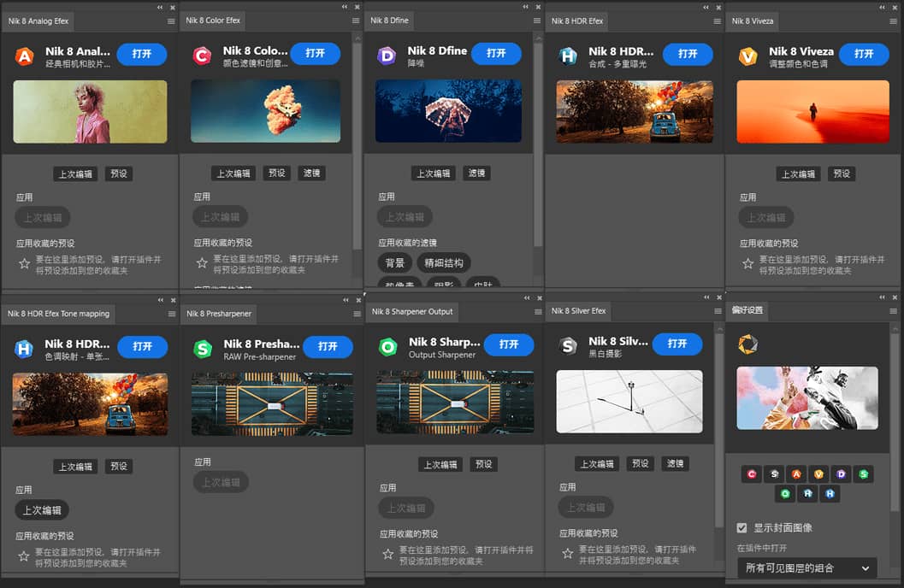Click 打开 in the Presharpener panel
The width and height of the screenshot is (904, 588).
[x=328, y=347]
